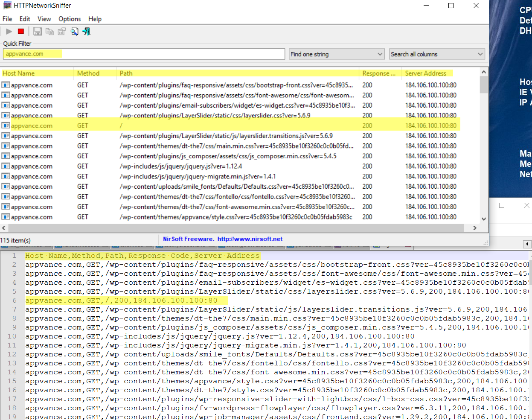Click the Quick Filter text field
Image resolution: width=532 pixels, height=420 pixels.
tap(144, 54)
